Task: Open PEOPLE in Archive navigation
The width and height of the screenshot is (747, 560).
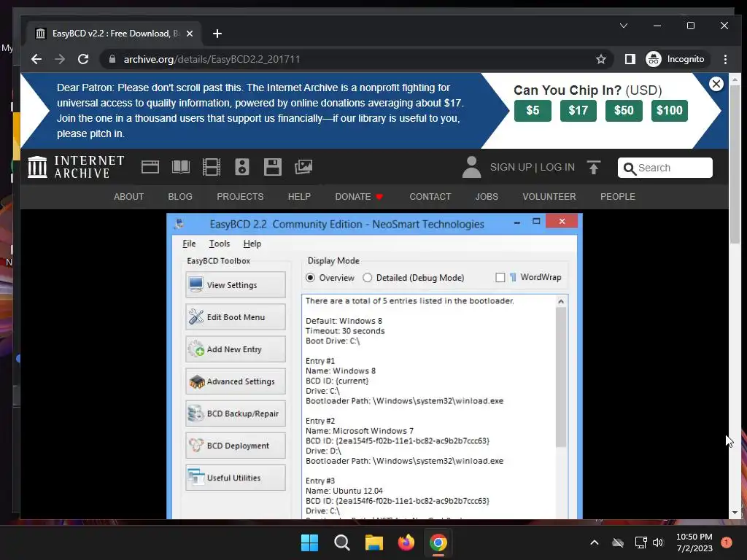Action: [617, 197]
